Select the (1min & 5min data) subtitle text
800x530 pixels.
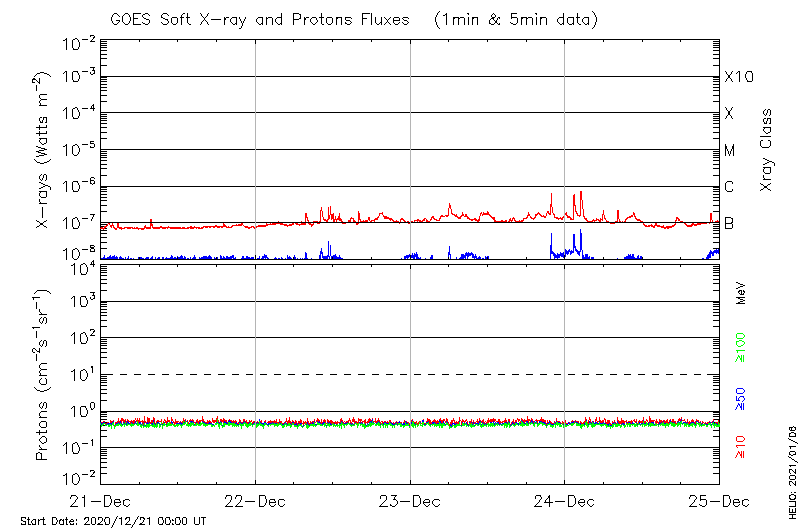pyautogui.click(x=513, y=19)
